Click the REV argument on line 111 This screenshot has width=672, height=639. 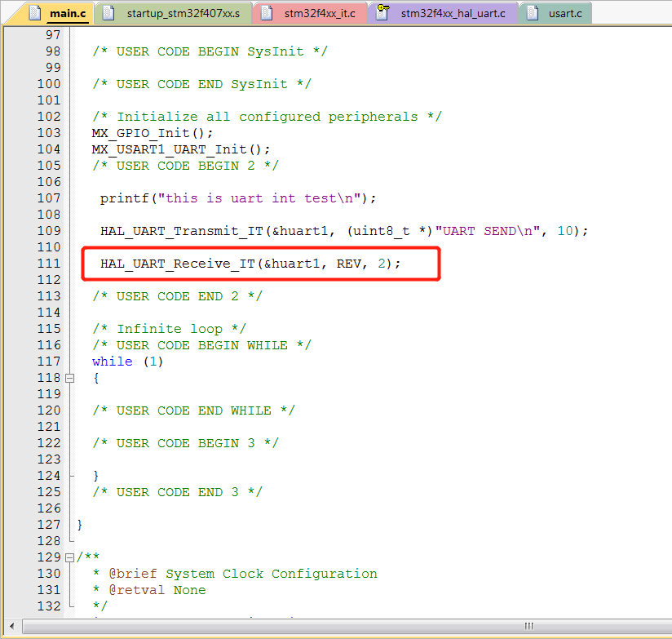(x=348, y=264)
